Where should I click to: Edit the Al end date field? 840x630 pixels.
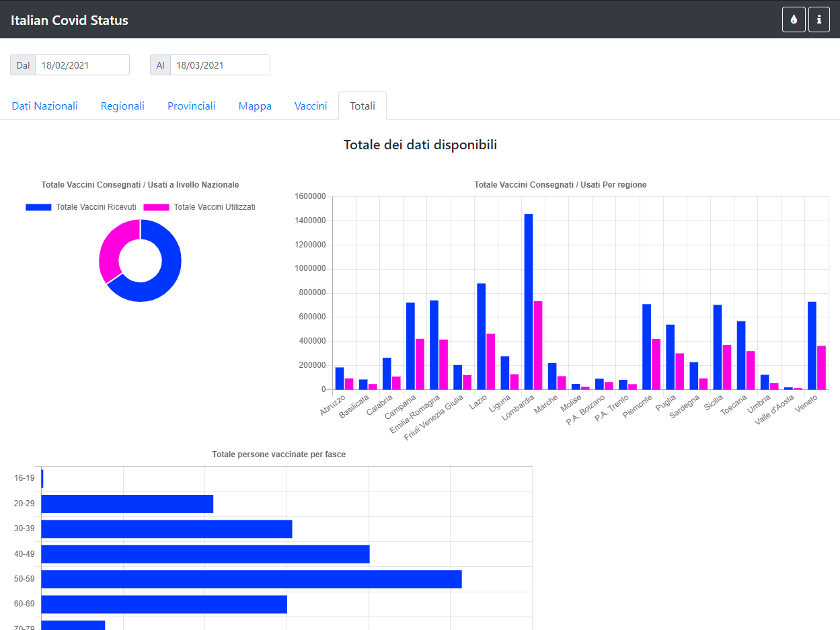[220, 65]
